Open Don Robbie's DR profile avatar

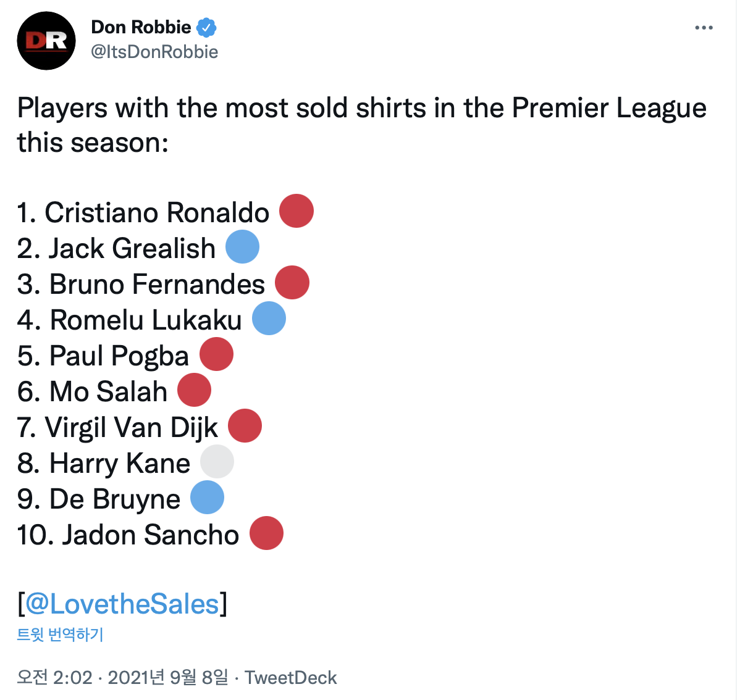[x=46, y=41]
